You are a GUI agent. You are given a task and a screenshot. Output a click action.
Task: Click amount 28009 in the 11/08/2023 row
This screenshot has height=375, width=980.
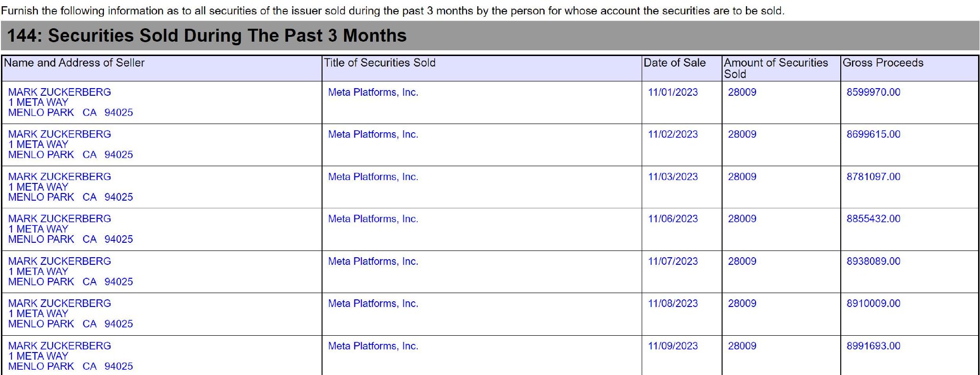coord(742,304)
